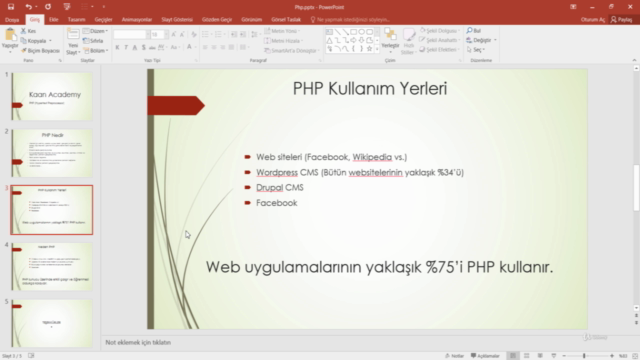The height and width of the screenshot is (360, 640).
Task: Click the zoom slider handle
Action: (x=584, y=356)
